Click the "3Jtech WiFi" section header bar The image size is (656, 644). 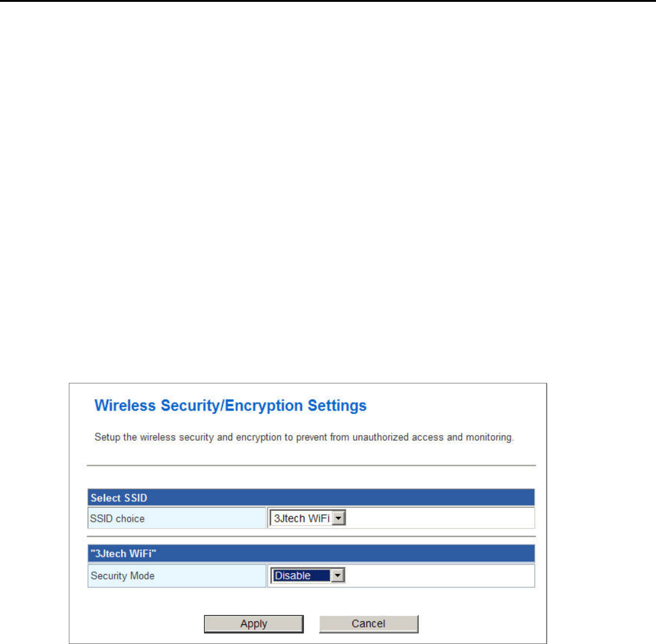point(311,553)
